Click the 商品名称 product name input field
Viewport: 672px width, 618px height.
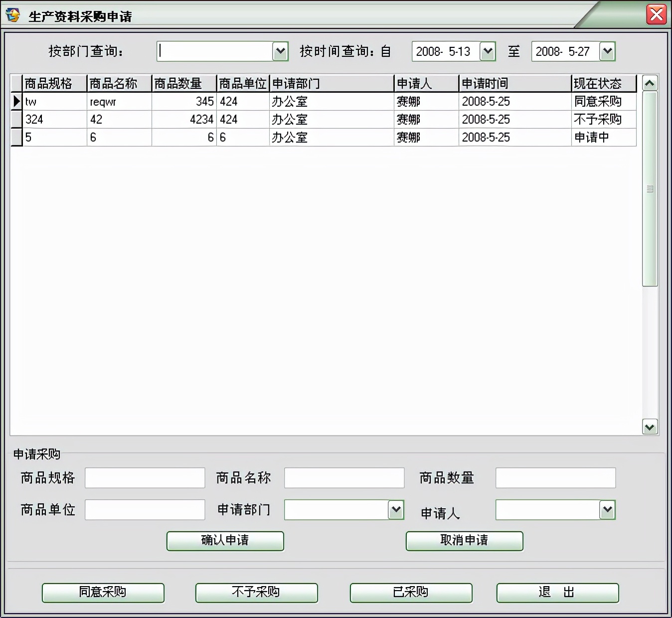[x=343, y=477]
